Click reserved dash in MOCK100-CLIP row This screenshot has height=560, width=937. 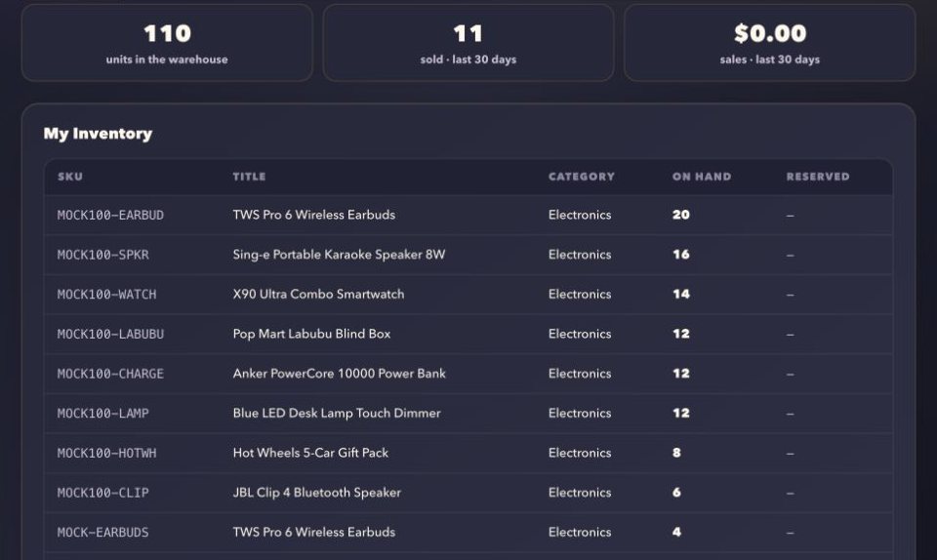790,494
